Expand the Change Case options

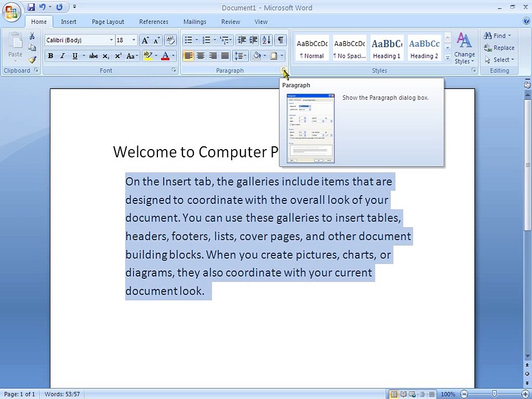click(132, 56)
